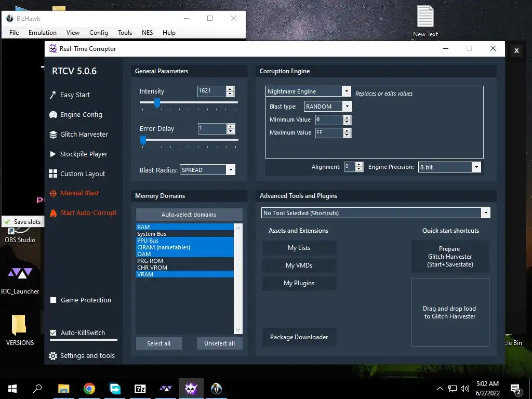Open My VMDs button
532x399 pixels.
pos(299,265)
